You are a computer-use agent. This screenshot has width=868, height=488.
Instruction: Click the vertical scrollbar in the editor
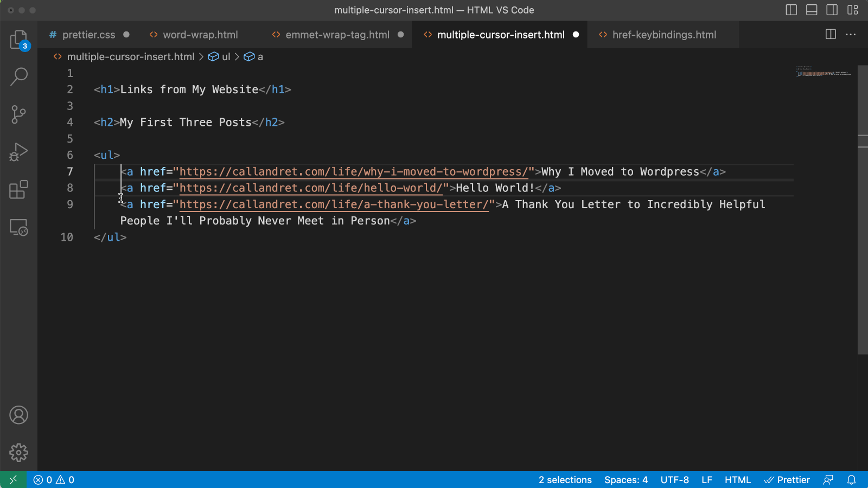863,217
